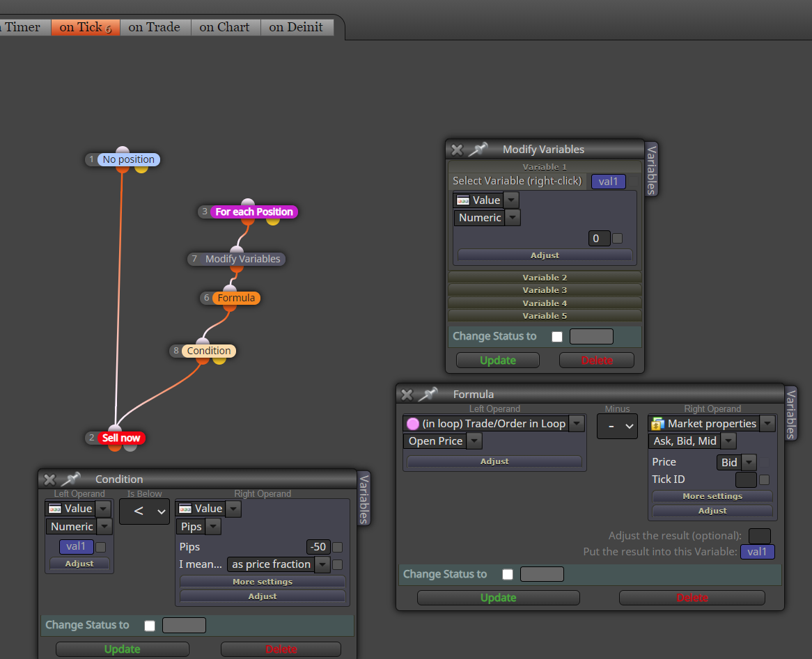The image size is (812, 659).
Task: Click the Pips input field showing -50
Action: coord(318,547)
